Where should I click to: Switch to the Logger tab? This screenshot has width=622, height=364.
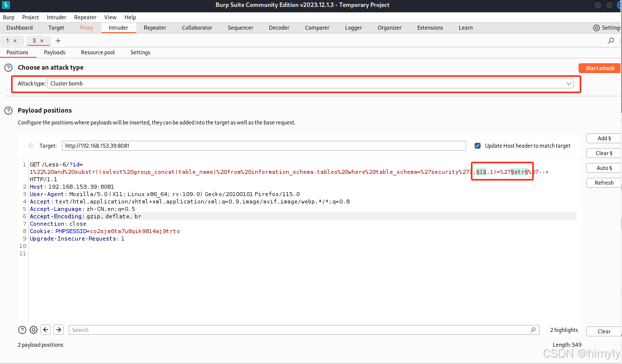[354, 28]
